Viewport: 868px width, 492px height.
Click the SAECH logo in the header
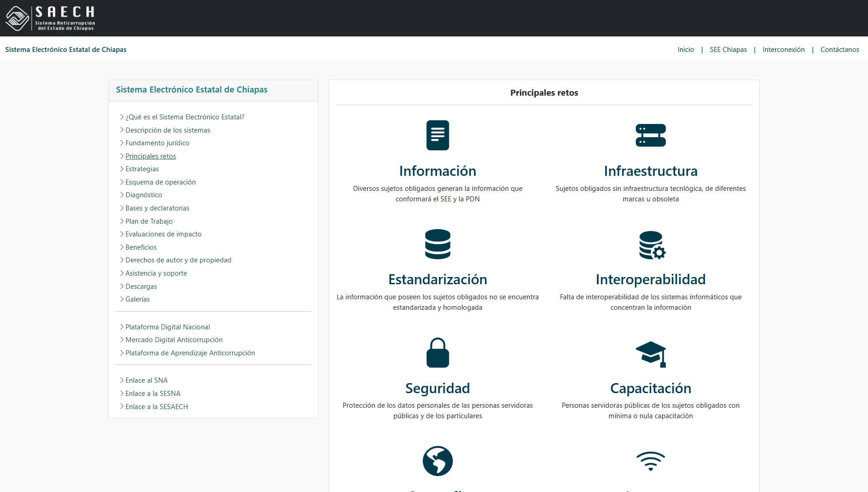tap(50, 18)
